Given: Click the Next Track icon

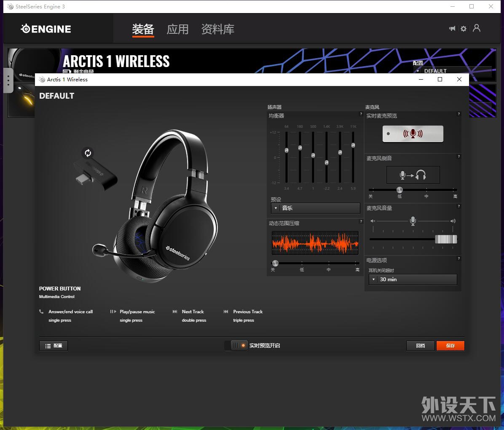Looking at the screenshot, I should coord(175,311).
